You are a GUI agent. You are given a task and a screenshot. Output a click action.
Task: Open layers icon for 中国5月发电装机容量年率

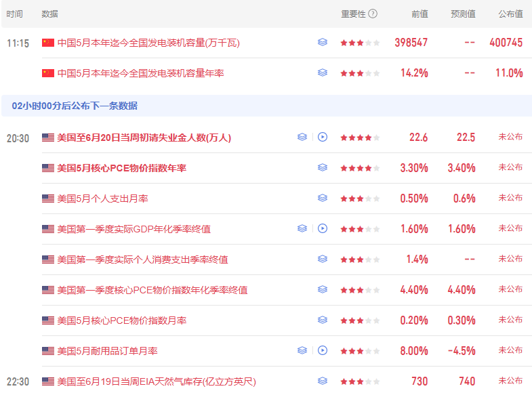[x=323, y=72]
